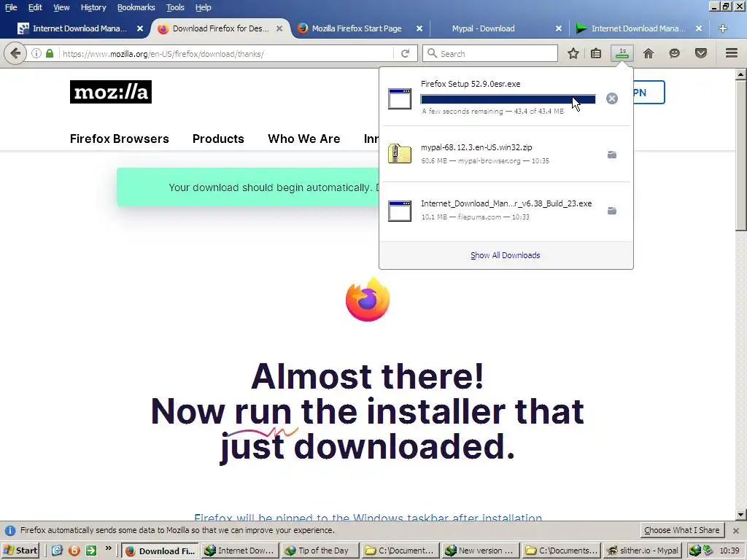Close the Mozilla Firefox Start Page tab
The image size is (747, 560).
point(419,28)
